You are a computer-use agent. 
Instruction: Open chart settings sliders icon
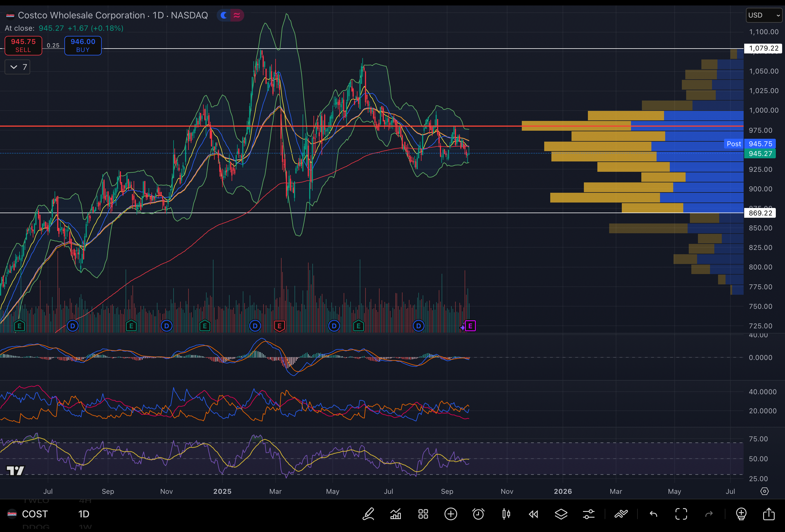click(588, 514)
